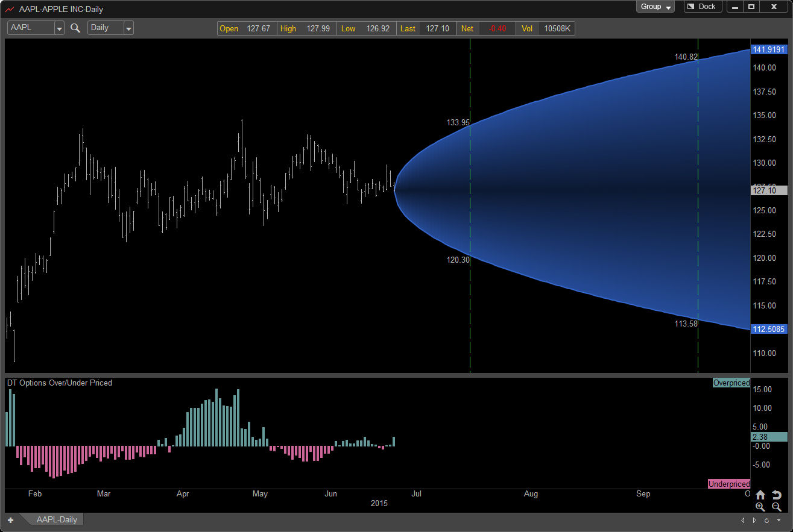Click the 133.95 cone label
This screenshot has height=532, width=793.
(458, 122)
